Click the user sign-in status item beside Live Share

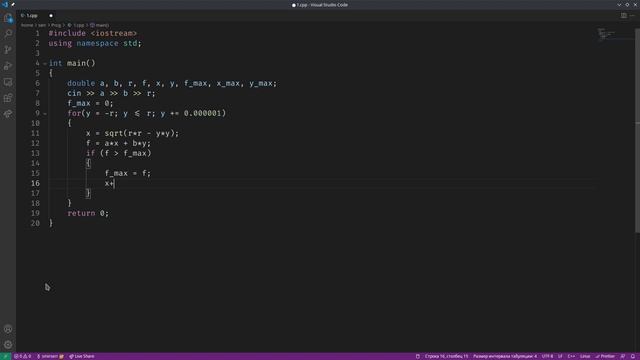50,356
